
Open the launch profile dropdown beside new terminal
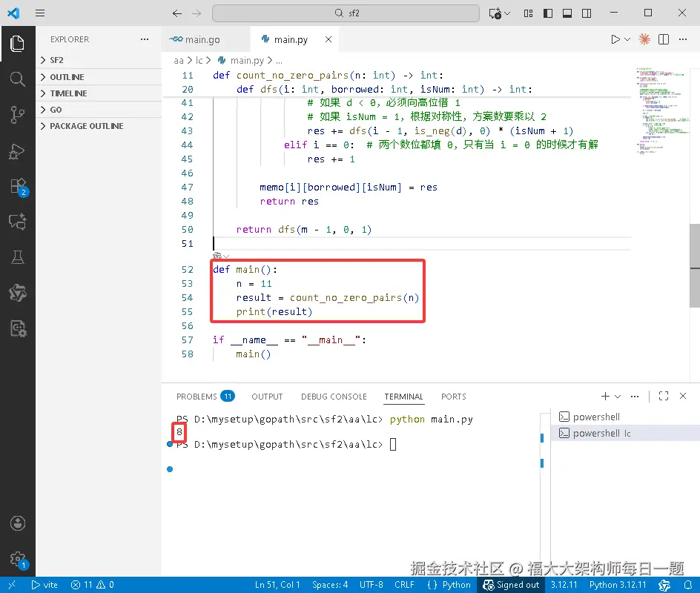(618, 397)
